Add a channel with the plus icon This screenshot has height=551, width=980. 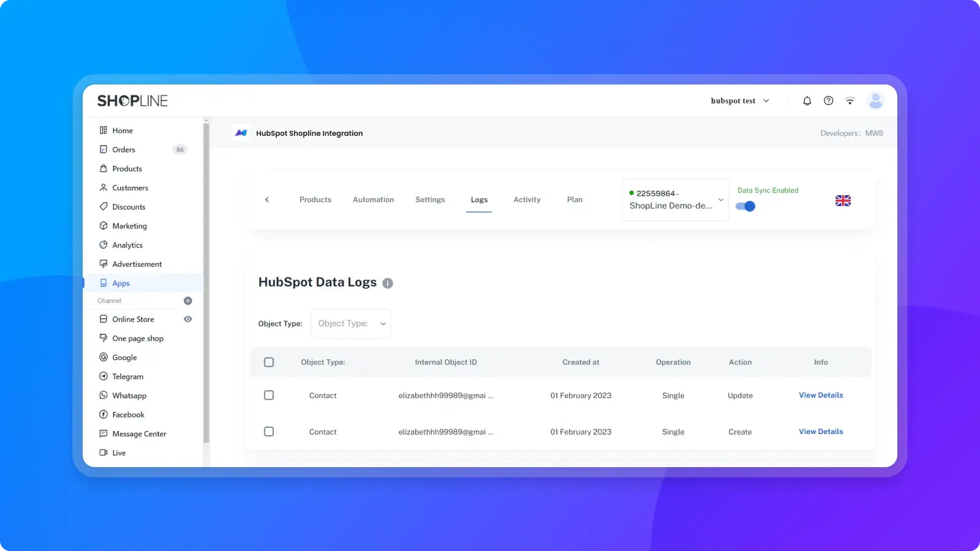[188, 301]
